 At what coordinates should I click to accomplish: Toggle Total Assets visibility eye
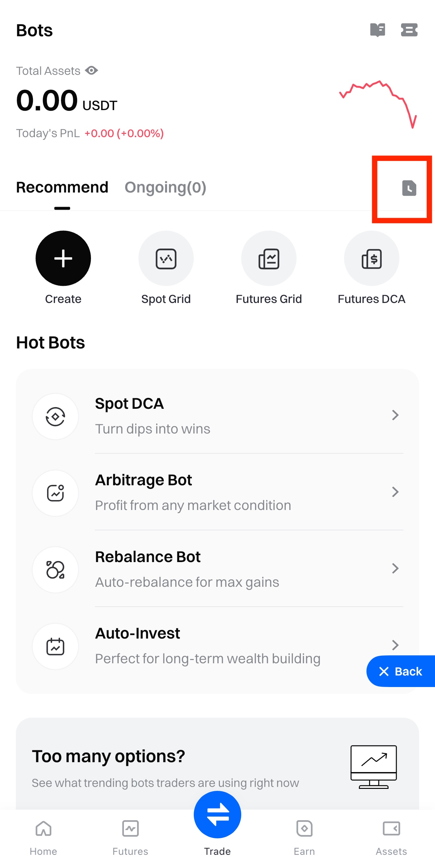[x=91, y=71]
